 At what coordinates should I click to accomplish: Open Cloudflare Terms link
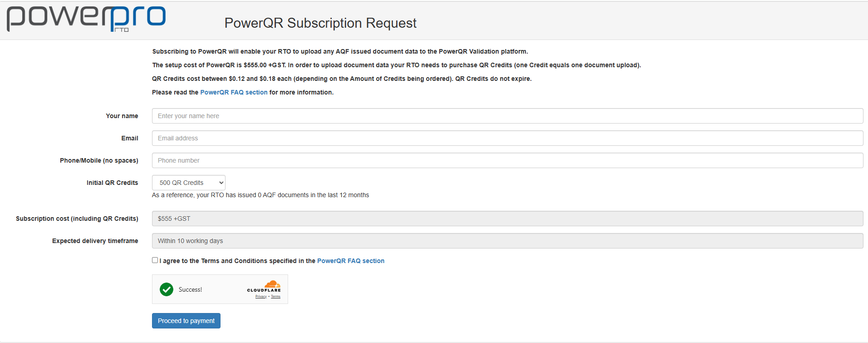(276, 297)
